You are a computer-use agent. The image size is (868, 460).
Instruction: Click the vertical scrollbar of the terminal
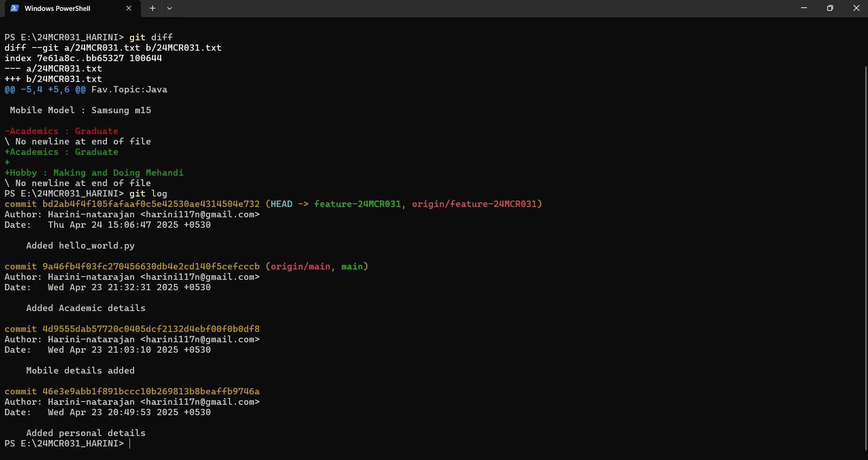click(x=866, y=258)
